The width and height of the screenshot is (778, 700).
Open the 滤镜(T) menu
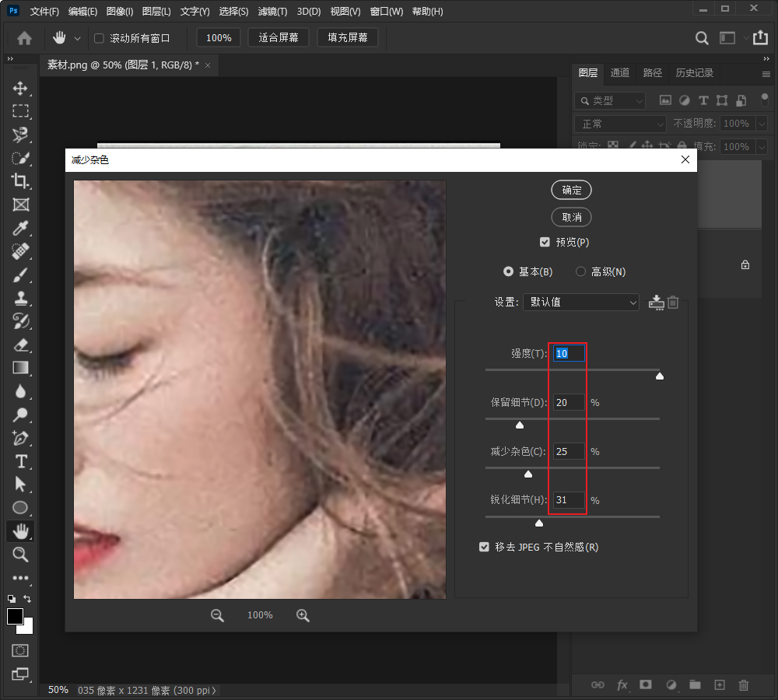point(272,12)
